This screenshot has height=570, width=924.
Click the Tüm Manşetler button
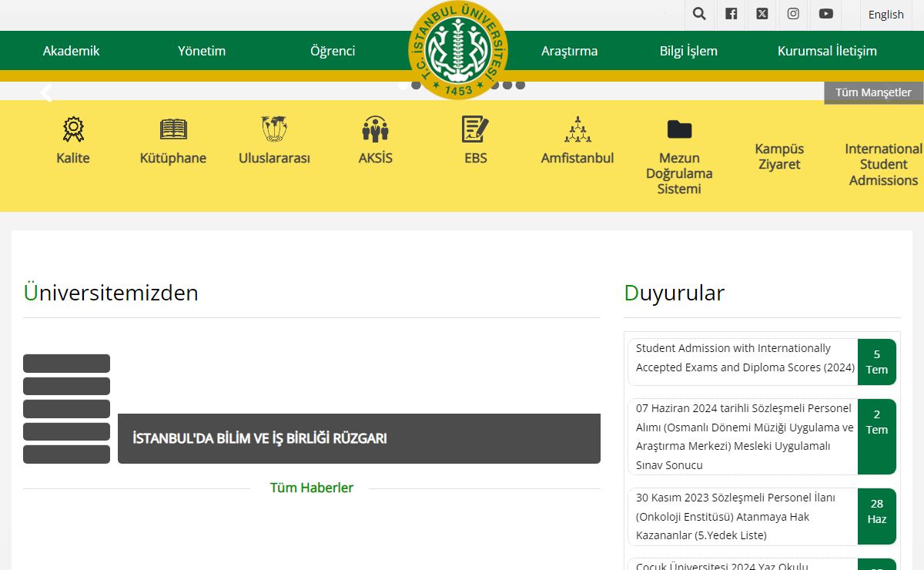(x=873, y=92)
